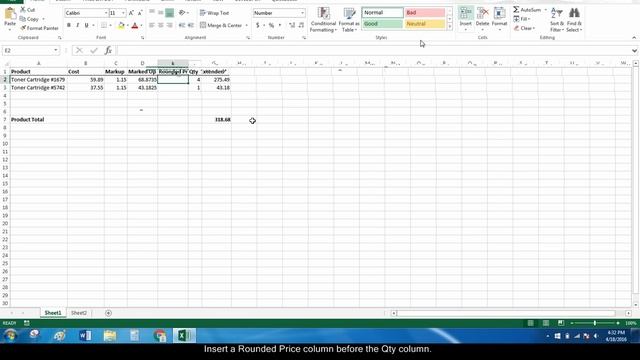The image size is (640, 360).
Task: Increase the font size
Action: coord(131,13)
